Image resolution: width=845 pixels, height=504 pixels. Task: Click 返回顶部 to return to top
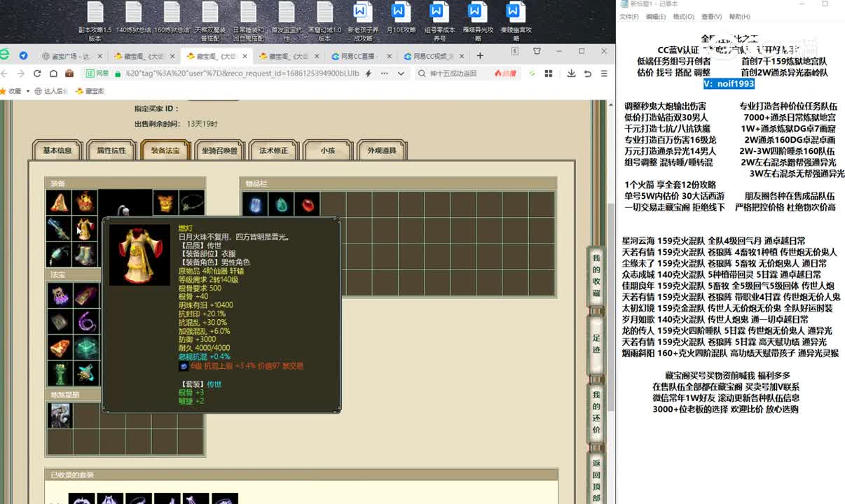(596, 480)
